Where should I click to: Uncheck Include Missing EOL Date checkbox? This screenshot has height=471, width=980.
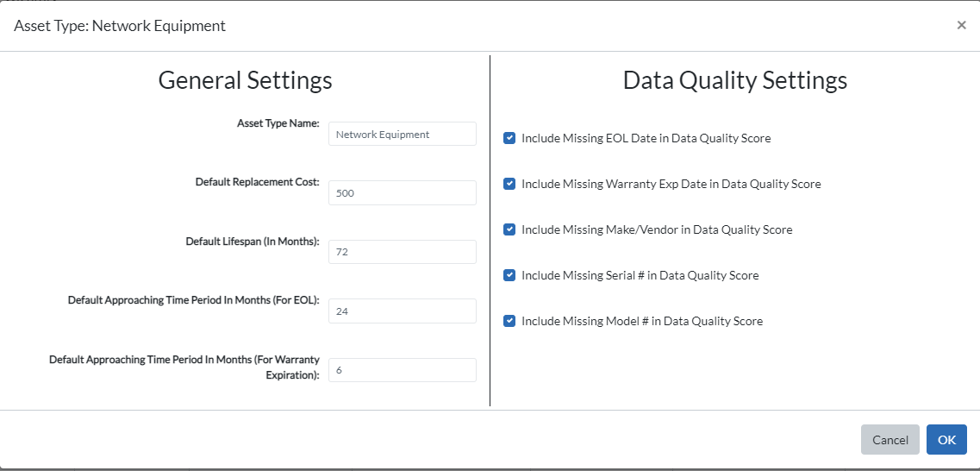pyautogui.click(x=509, y=138)
